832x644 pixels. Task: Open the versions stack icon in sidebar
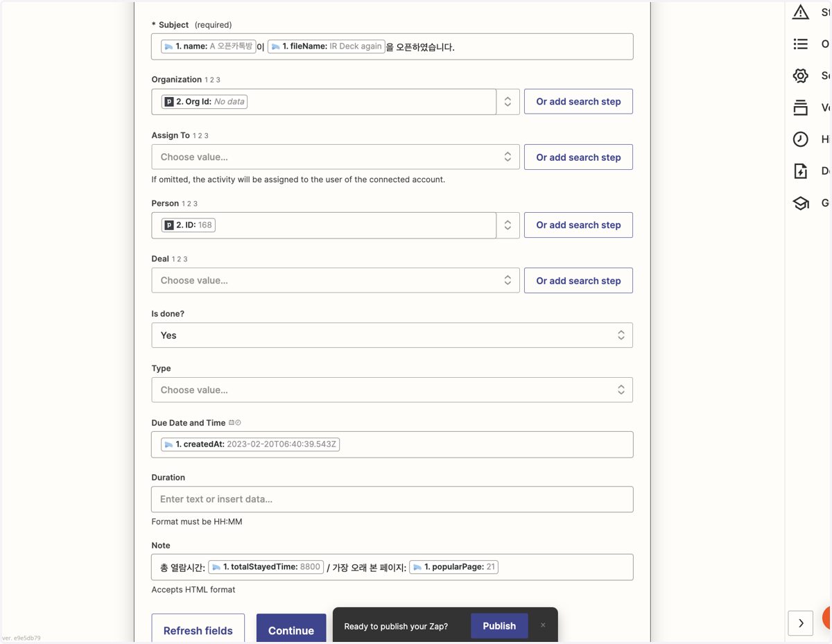pyautogui.click(x=801, y=107)
